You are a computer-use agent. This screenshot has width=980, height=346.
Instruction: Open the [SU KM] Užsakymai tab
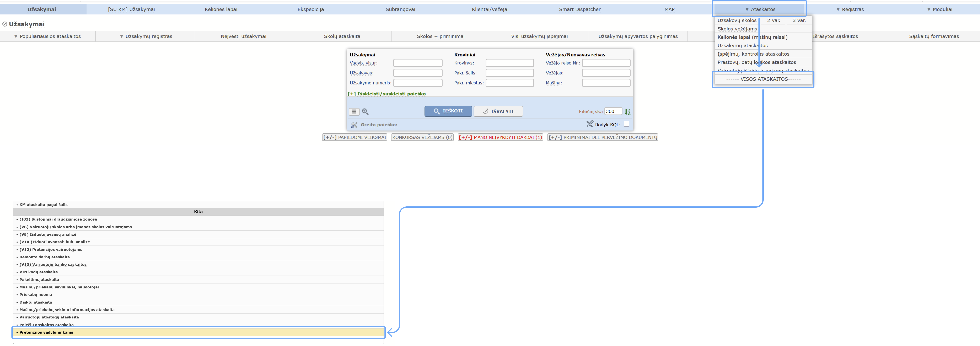click(x=131, y=9)
